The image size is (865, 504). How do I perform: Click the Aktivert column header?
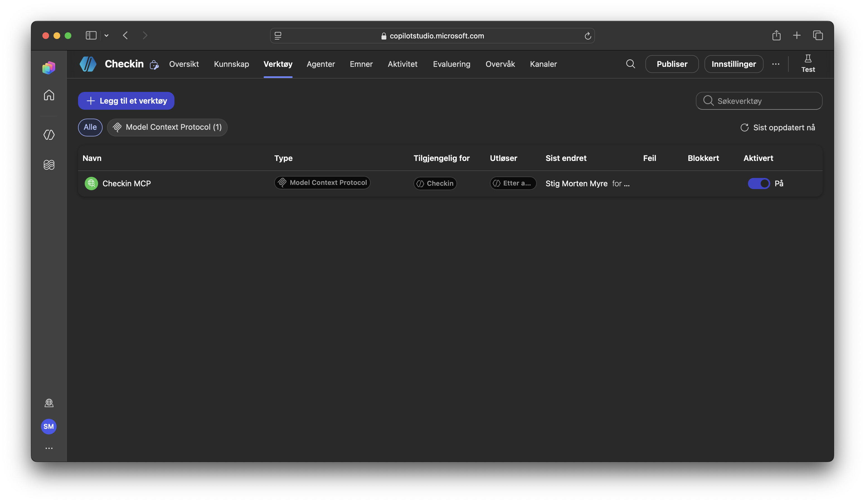pos(758,158)
